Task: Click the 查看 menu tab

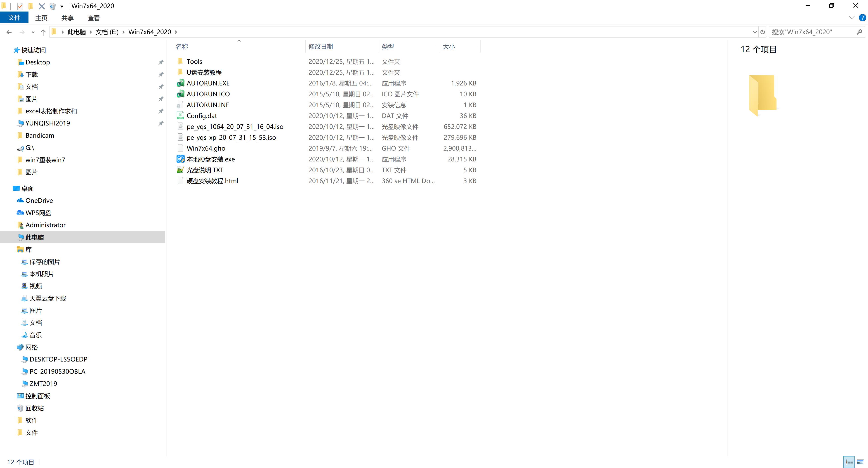Action: pos(93,18)
